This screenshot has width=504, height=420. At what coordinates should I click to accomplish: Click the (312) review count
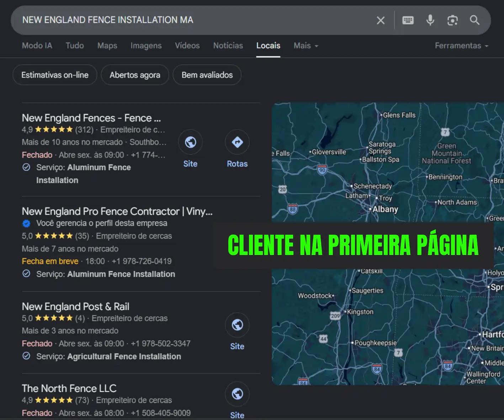tap(84, 129)
